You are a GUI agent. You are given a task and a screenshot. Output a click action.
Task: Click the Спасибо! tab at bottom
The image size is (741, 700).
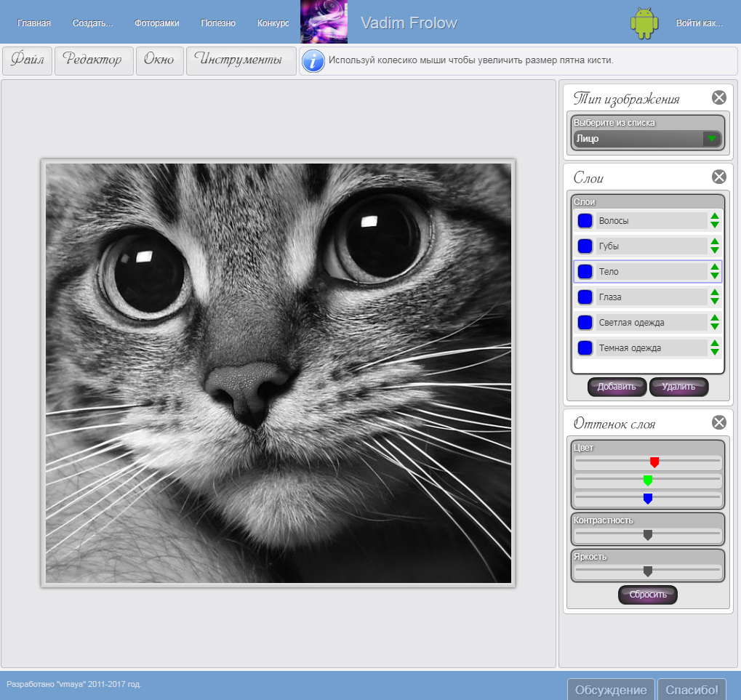692,690
